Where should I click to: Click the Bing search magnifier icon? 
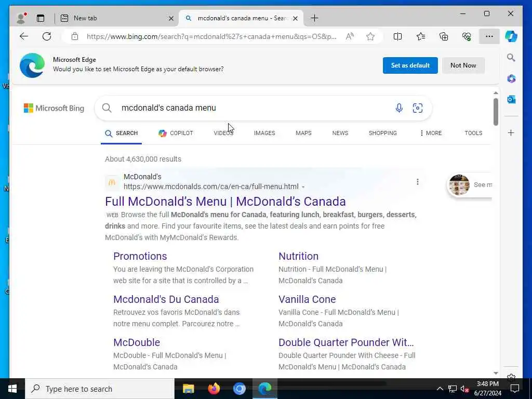(107, 108)
